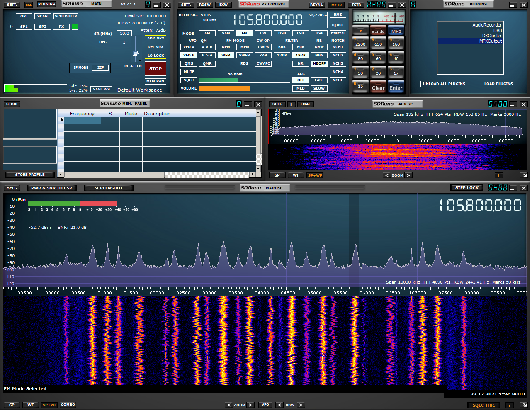Open the EXW tab in RX Control
Screen dimensions: 532x410
click(x=223, y=5)
